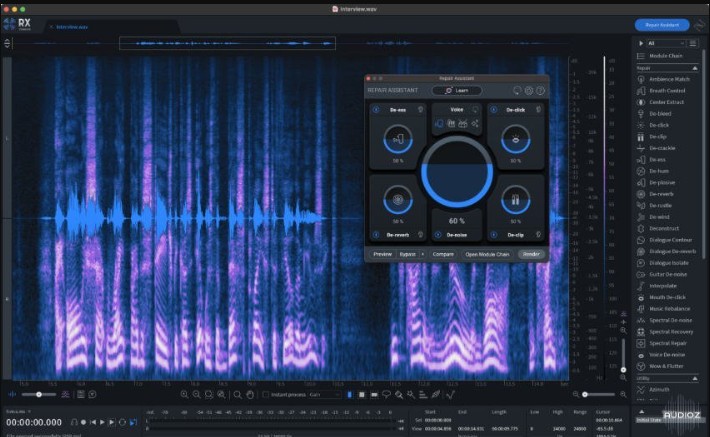The width and height of the screenshot is (710, 437).
Task: Open Repair Assistant settings gear
Action: (529, 90)
